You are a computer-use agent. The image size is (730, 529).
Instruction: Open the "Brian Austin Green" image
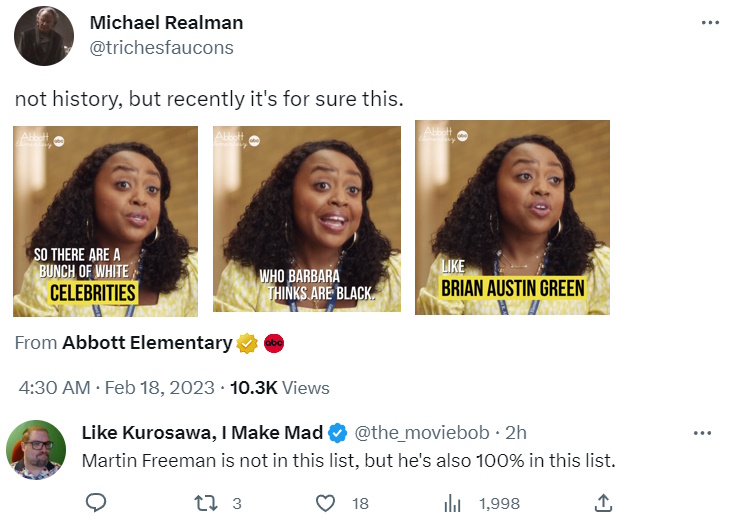click(x=512, y=218)
